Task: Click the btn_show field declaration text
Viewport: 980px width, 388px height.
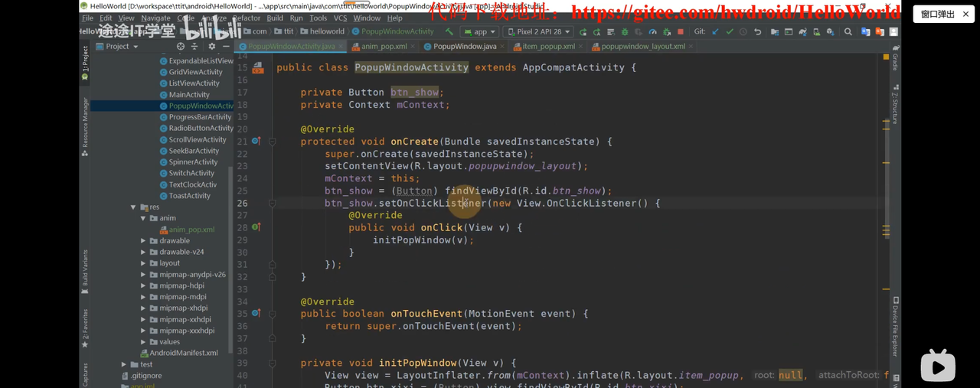Action: click(416, 93)
